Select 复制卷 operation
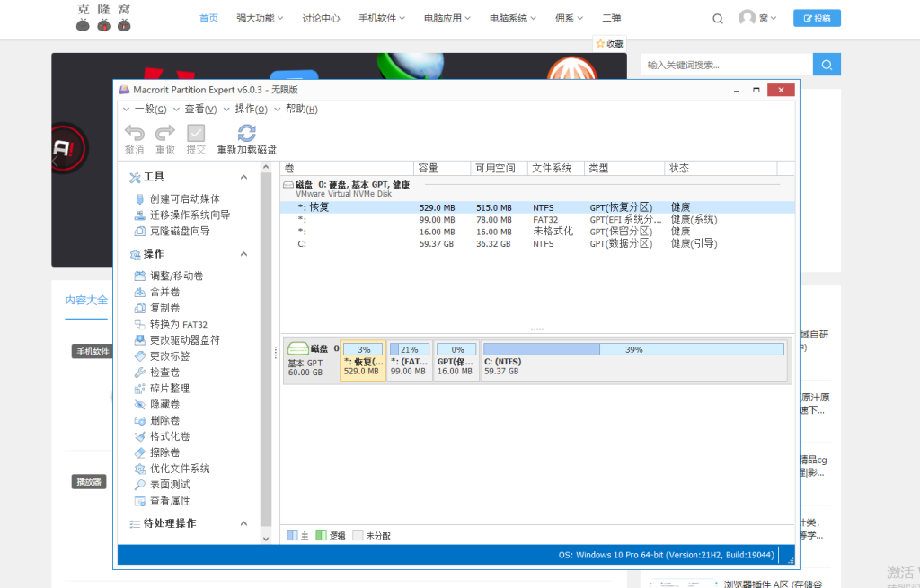 (156, 308)
